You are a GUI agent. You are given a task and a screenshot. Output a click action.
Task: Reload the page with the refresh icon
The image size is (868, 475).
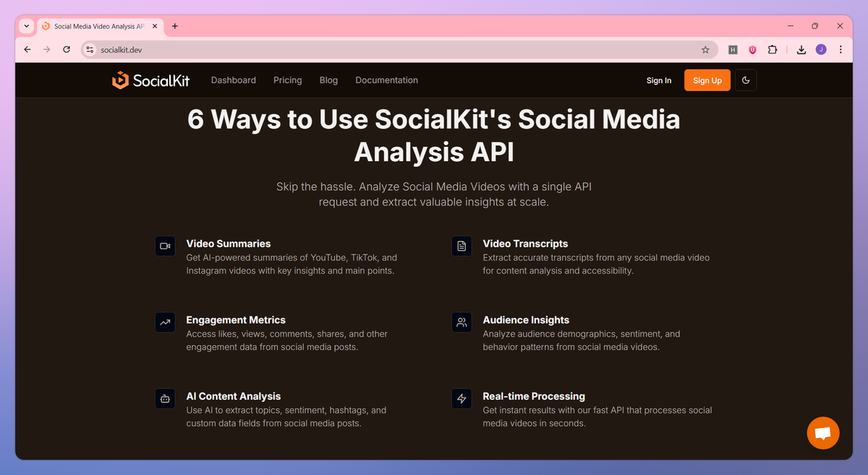[x=67, y=50]
